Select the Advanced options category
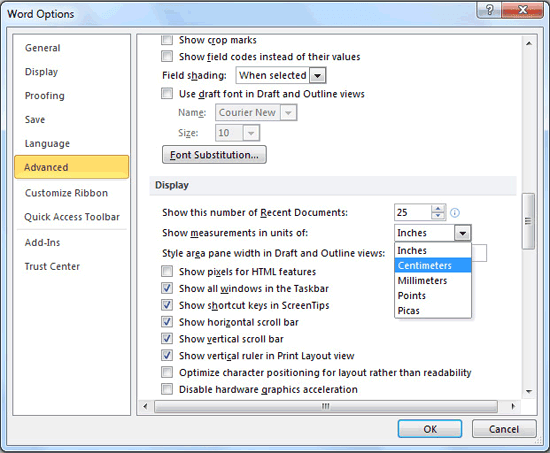550x453 pixels. 72,167
